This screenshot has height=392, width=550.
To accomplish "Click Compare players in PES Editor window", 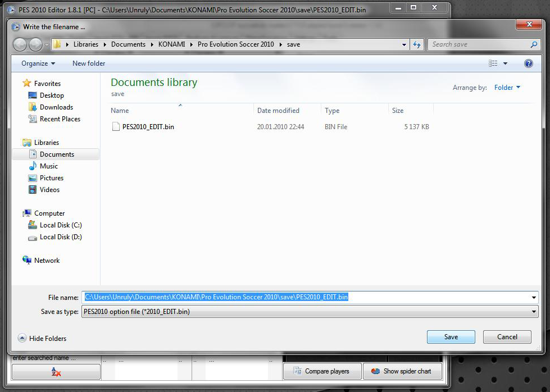I will (322, 371).
